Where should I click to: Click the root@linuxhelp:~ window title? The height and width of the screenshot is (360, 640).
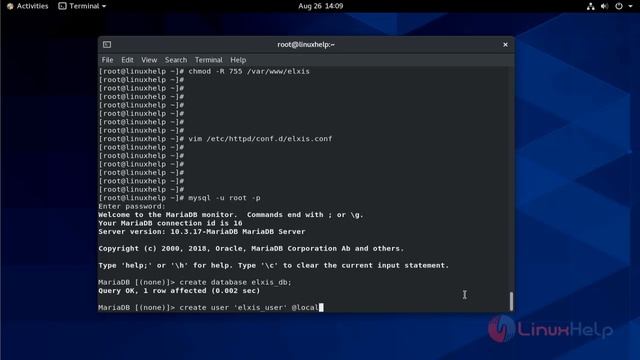tap(306, 44)
